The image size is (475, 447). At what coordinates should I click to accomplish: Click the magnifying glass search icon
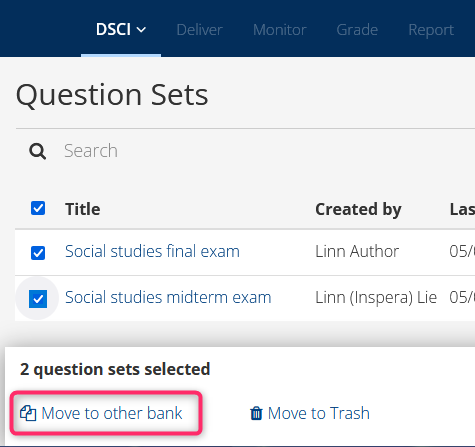click(x=37, y=151)
